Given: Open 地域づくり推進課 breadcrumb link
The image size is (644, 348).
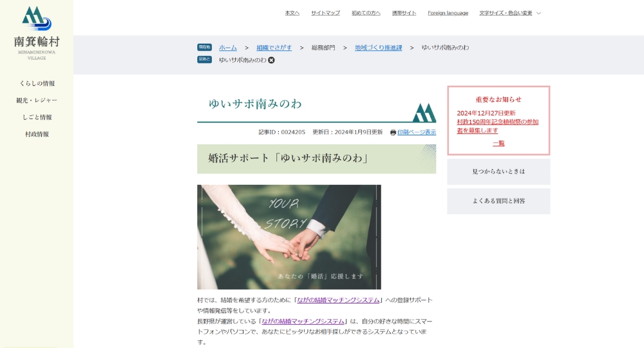Looking at the screenshot, I should [378, 48].
